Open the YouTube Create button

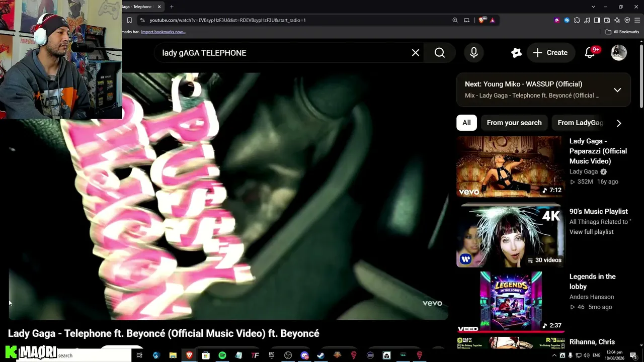[x=550, y=53]
